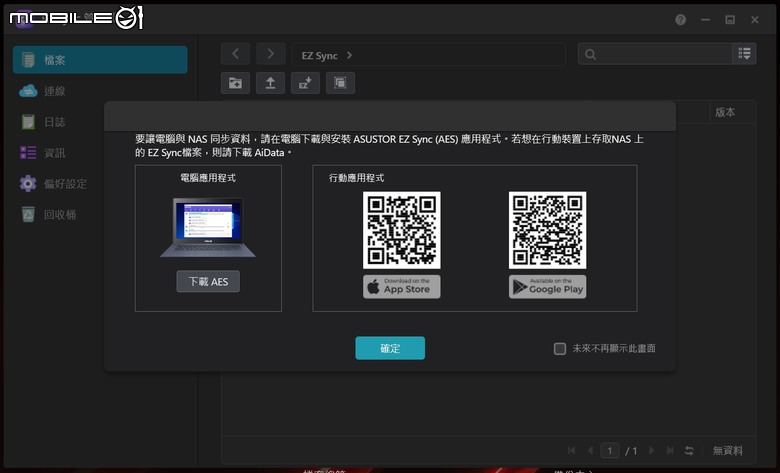
Task: Click the 電腦應用程式 section heading
Action: (208, 178)
